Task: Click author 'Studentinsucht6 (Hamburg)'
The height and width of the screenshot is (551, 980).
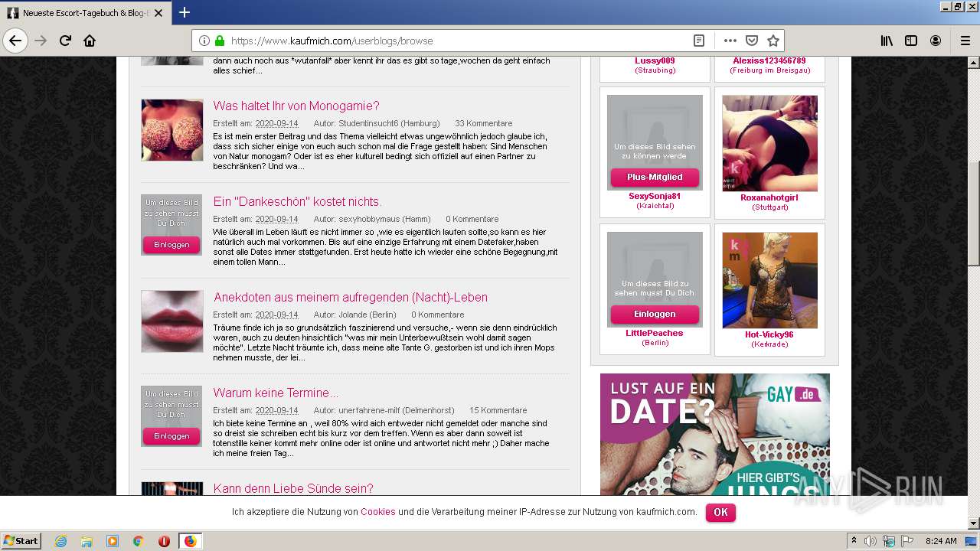Action: pos(389,123)
